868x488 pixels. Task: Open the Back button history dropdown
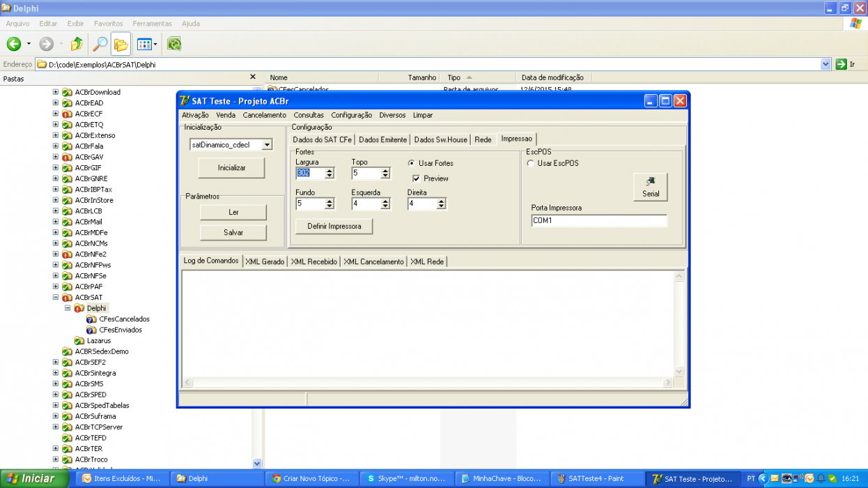click(x=29, y=44)
